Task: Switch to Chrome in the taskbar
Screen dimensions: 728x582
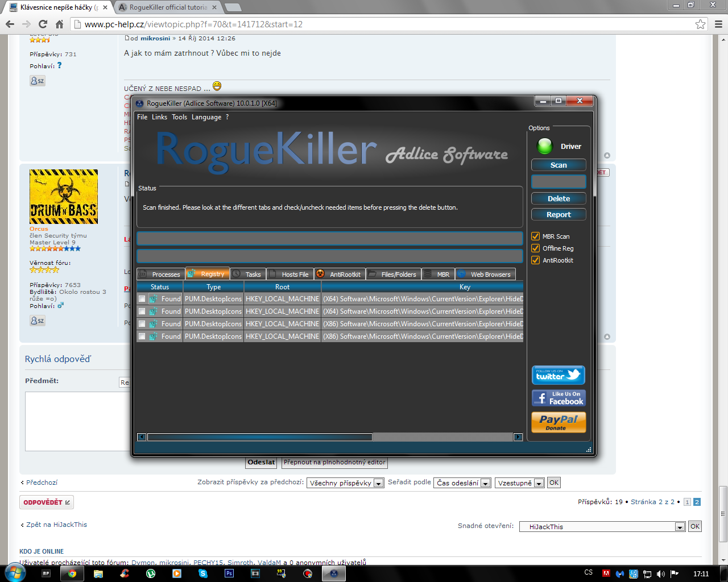Action: coord(72,573)
